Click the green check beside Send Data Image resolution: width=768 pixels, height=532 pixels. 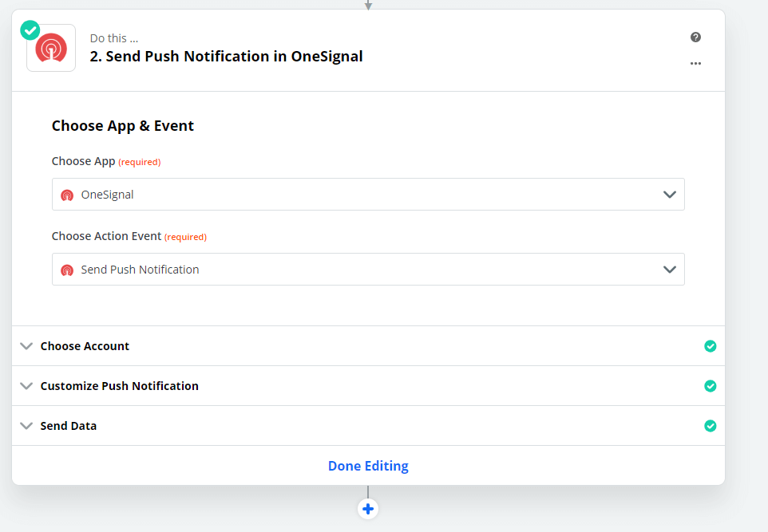[x=710, y=426]
